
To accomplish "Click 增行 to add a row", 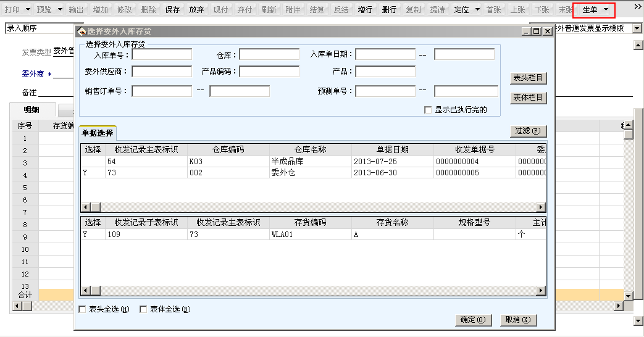I will pyautogui.click(x=365, y=9).
